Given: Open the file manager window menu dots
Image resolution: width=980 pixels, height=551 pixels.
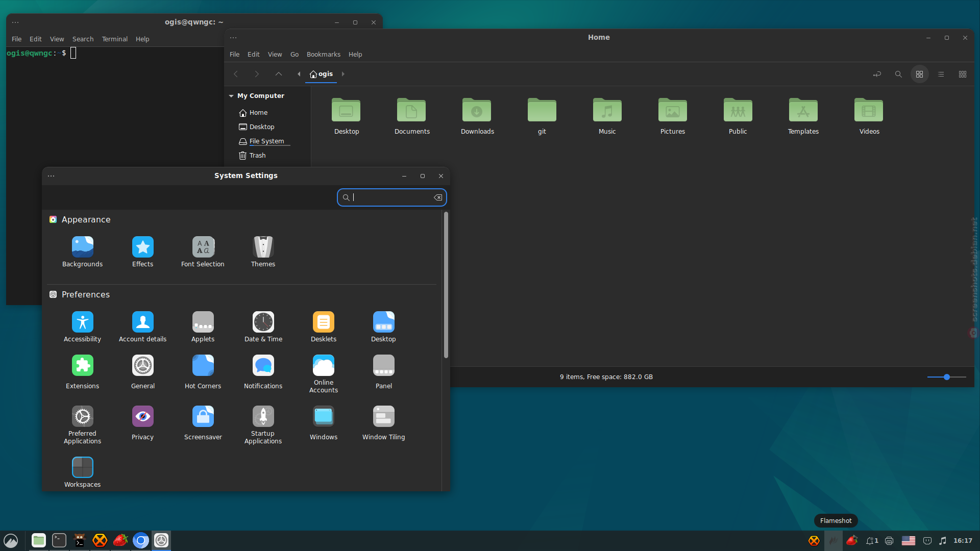Looking at the screenshot, I should tap(233, 38).
